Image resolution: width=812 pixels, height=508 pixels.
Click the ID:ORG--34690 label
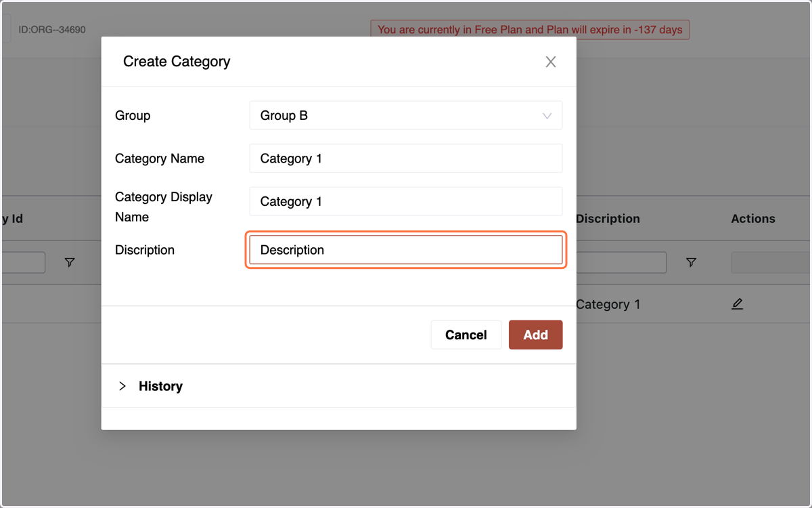pyautogui.click(x=52, y=30)
